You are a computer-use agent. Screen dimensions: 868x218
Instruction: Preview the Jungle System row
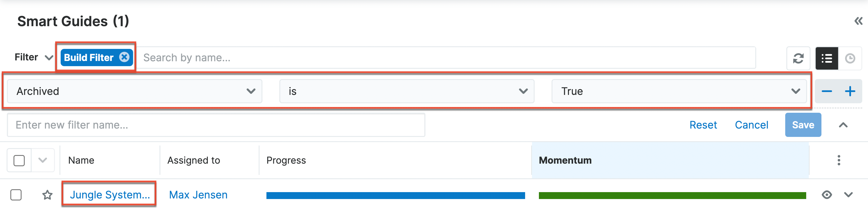(827, 195)
